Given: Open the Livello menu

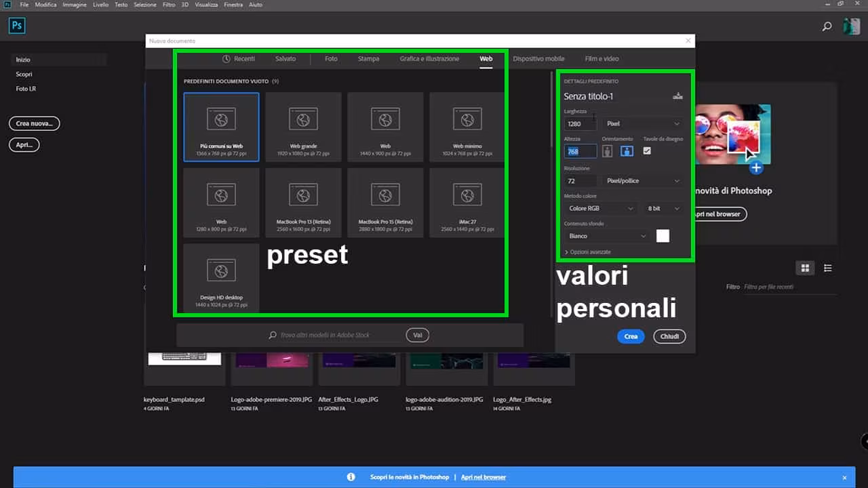Looking at the screenshot, I should pyautogui.click(x=100, y=5).
